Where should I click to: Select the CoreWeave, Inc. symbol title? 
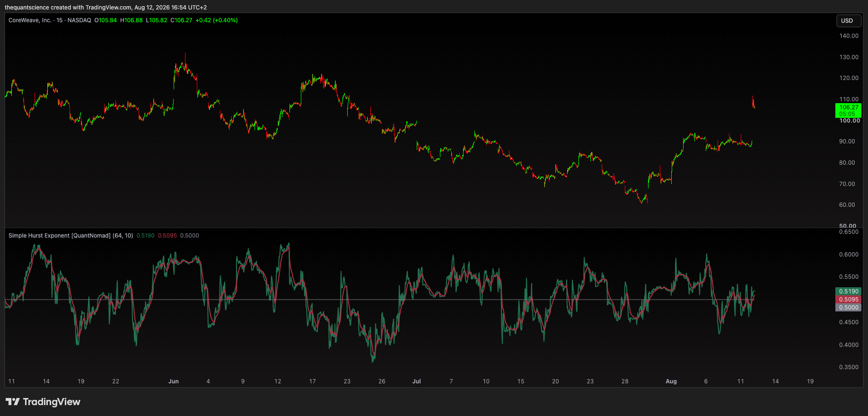[x=30, y=20]
